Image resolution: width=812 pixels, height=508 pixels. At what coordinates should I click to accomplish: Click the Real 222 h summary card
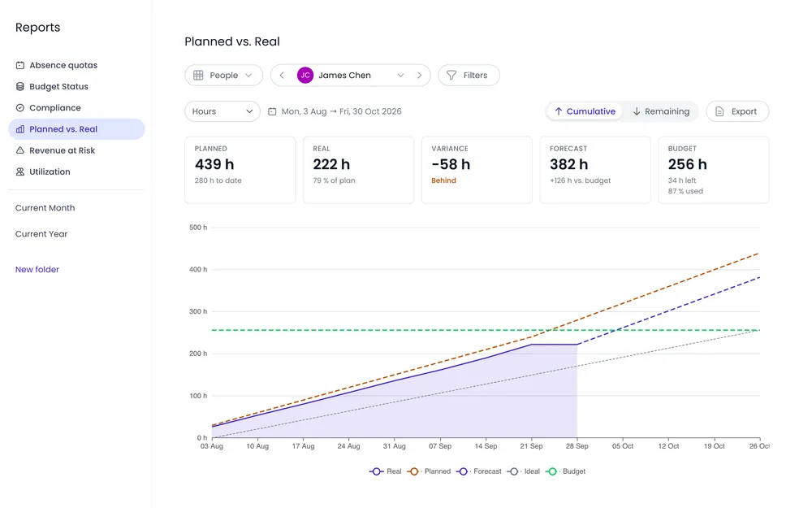point(358,170)
